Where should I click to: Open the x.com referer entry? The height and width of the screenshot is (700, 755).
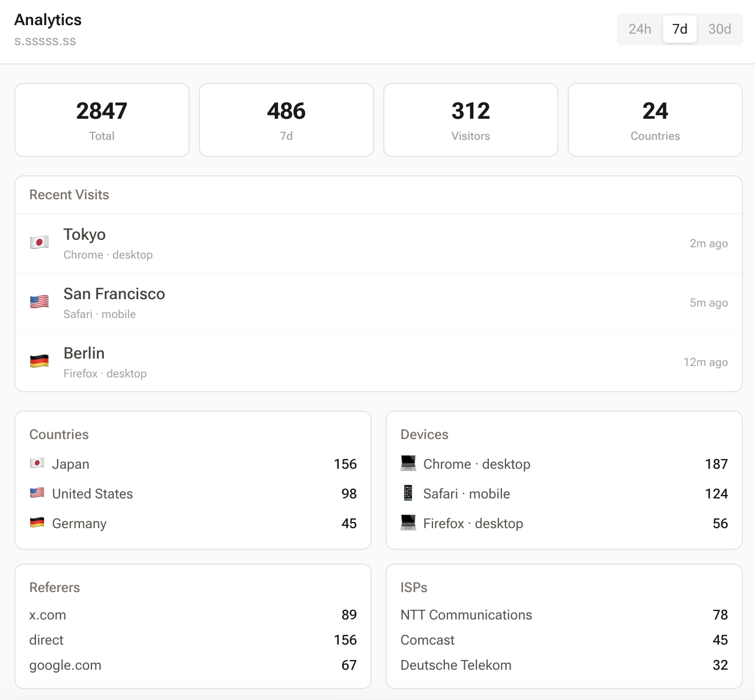pyautogui.click(x=48, y=615)
